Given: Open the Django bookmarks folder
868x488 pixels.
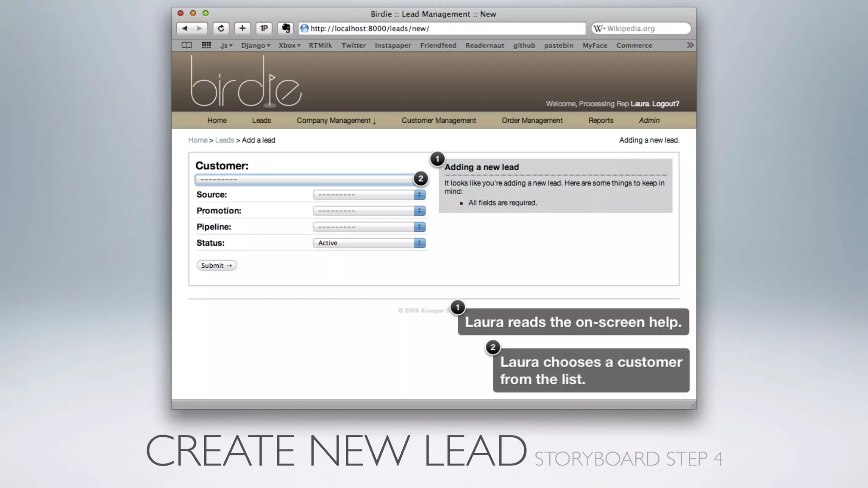Looking at the screenshot, I should (x=256, y=45).
